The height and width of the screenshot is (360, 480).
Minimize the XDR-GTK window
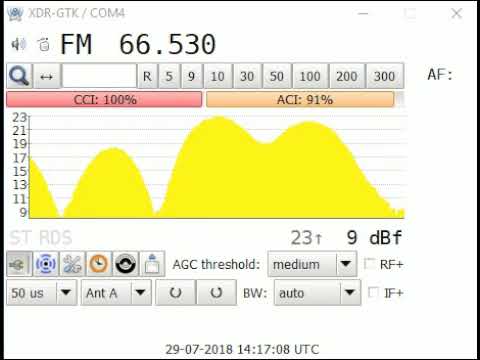(x=363, y=14)
